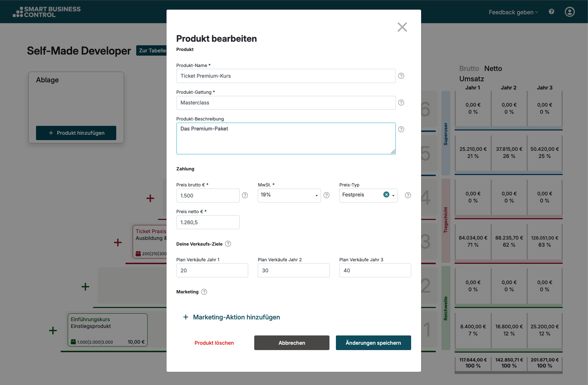The width and height of the screenshot is (588, 385).
Task: Open the MwSt. 19% dropdown
Action: pos(289,195)
